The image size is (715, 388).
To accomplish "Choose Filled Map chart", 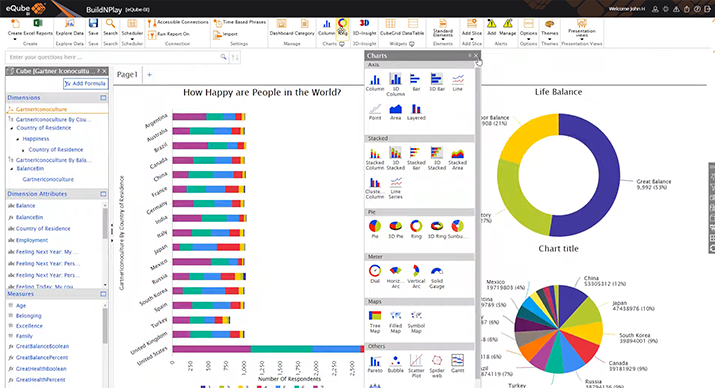I will pos(395,321).
